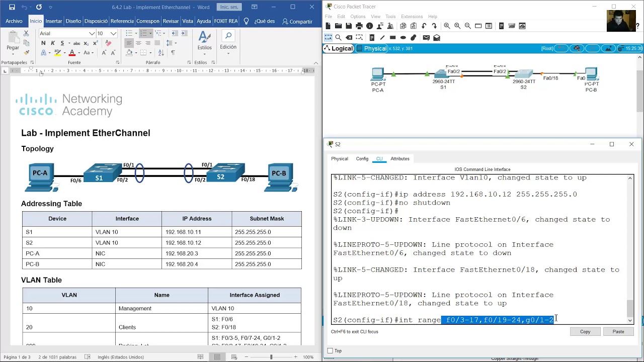Choose Inspect magnifier tool in Packet Tracer
Viewport: 644px width, 362px height.
pos(338,37)
